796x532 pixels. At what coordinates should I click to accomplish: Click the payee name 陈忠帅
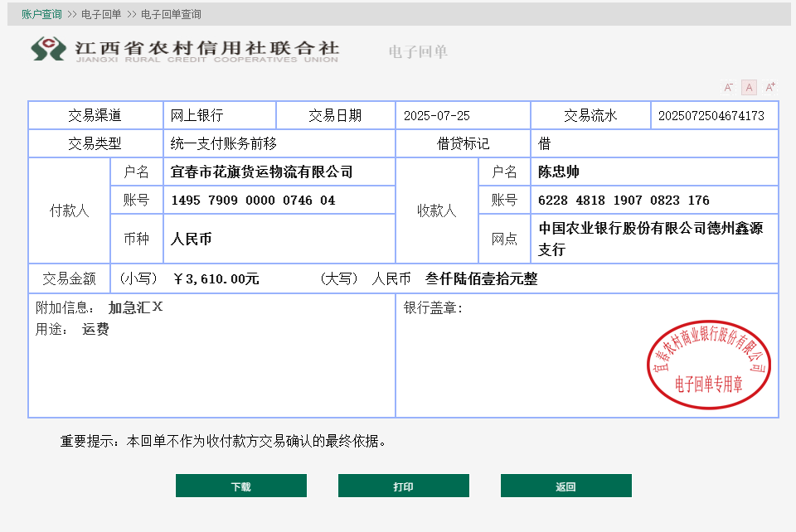(x=558, y=172)
